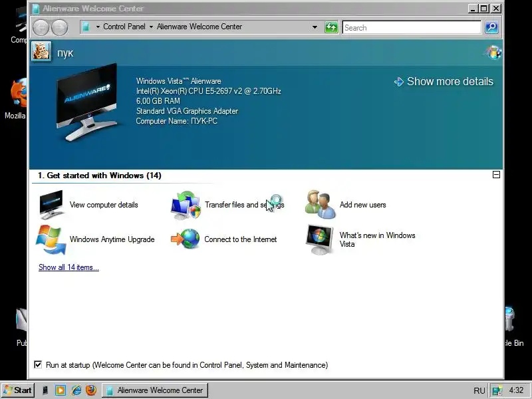Click the Show more details arrow icon
Image resolution: width=532 pixels, height=399 pixels.
398,81
